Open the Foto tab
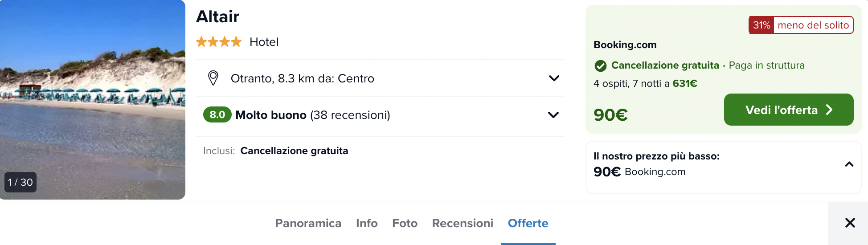 [405, 223]
